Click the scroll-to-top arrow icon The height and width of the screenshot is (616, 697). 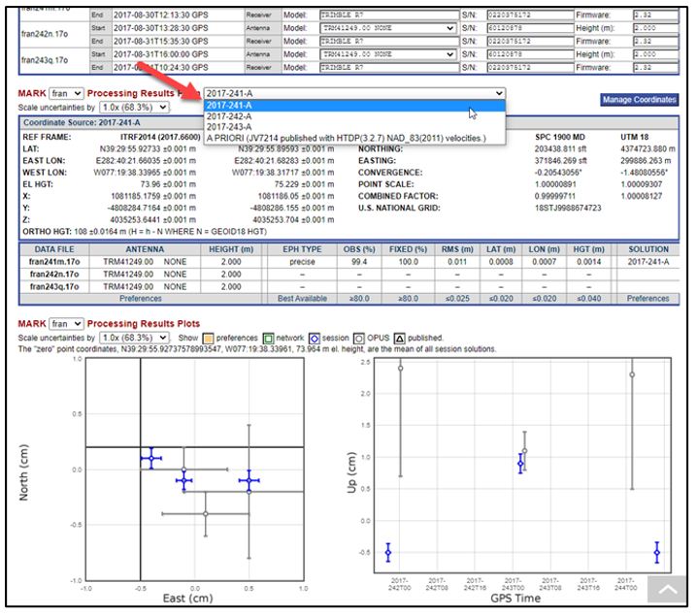[x=667, y=590]
